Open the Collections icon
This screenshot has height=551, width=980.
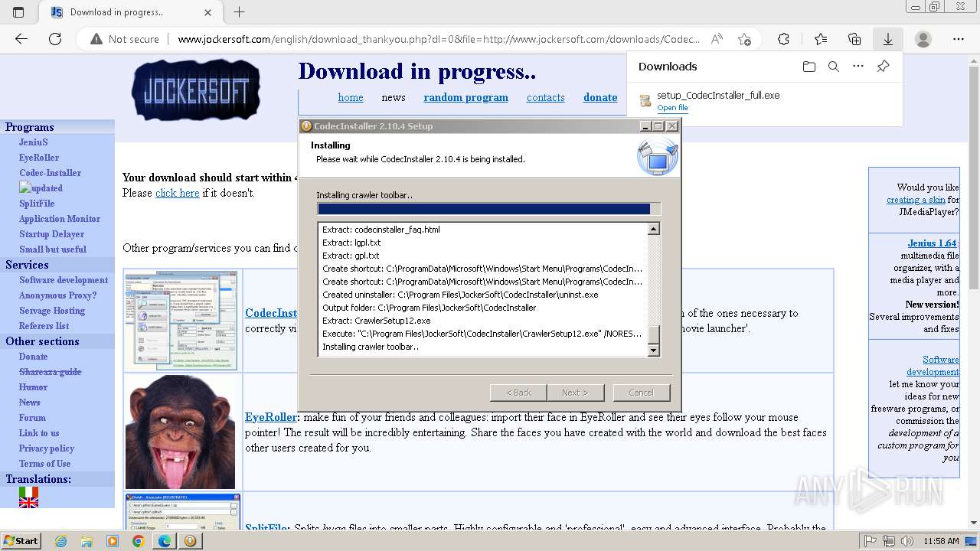854,39
